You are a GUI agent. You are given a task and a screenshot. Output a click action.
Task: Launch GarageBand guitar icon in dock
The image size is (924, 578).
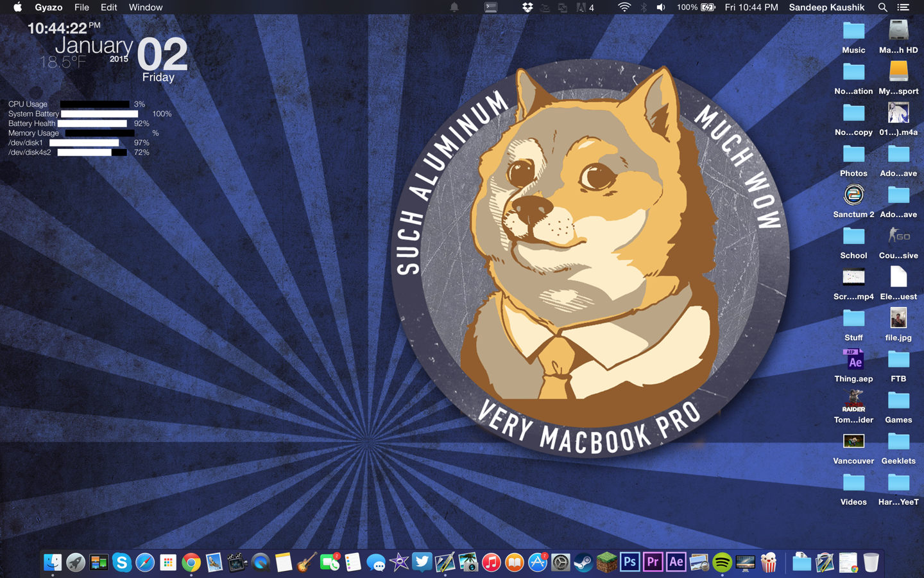tap(307, 563)
